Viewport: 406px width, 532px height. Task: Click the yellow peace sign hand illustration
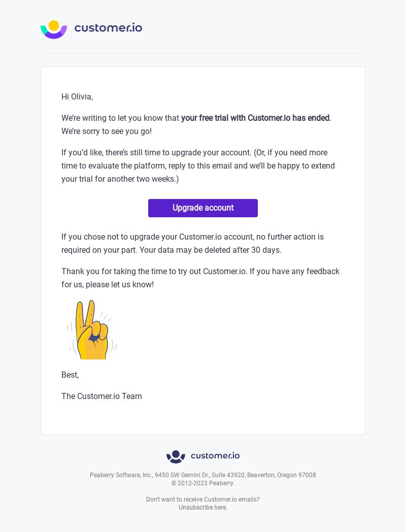(92, 329)
